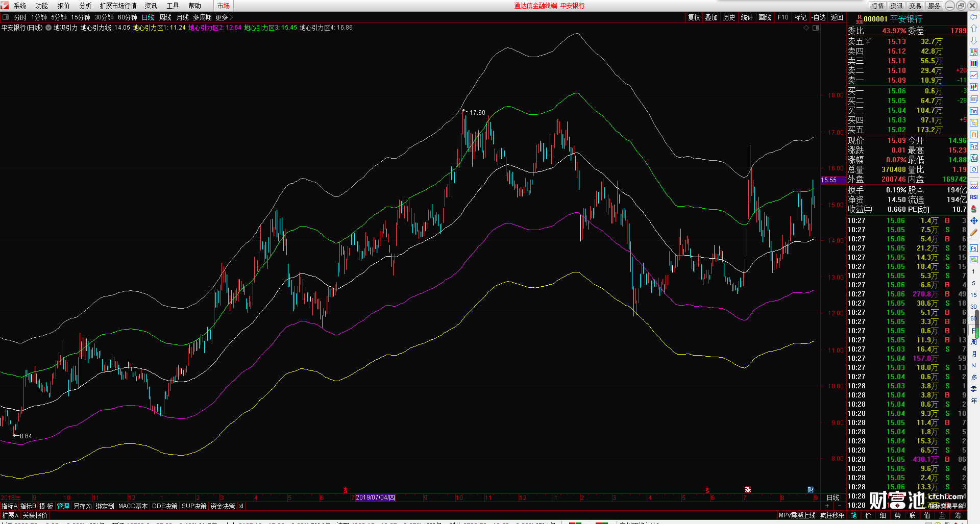Click the back arrow icon in right sidebar
The width and height of the screenshot is (980, 524).
tap(974, 17)
